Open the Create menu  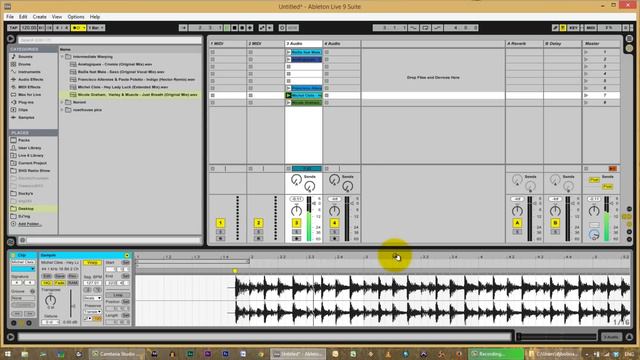(40, 17)
